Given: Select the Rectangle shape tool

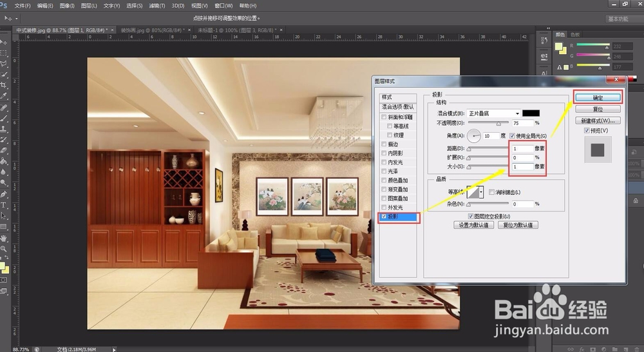Looking at the screenshot, I should (x=3, y=226).
